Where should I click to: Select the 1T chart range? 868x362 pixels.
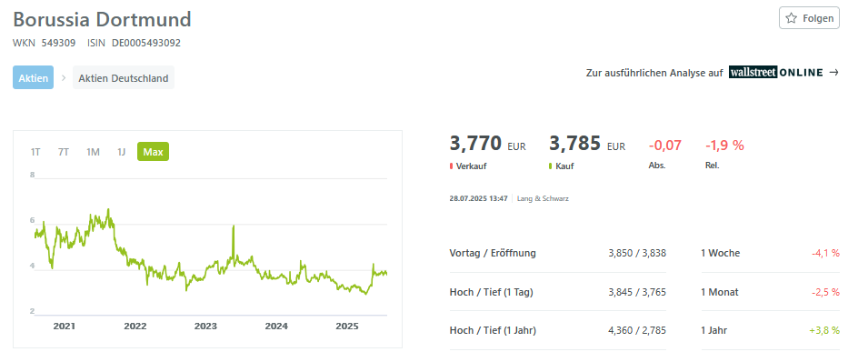pyautogui.click(x=35, y=152)
